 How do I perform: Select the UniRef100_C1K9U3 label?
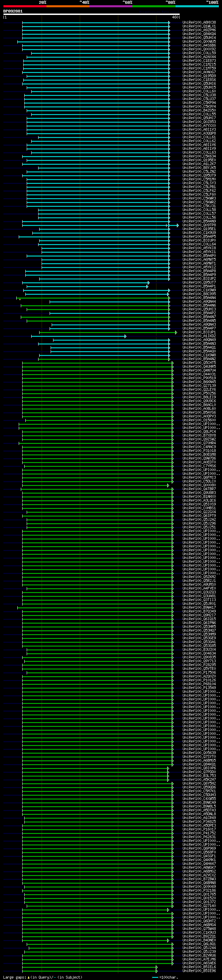pyautogui.click(x=199, y=932)
